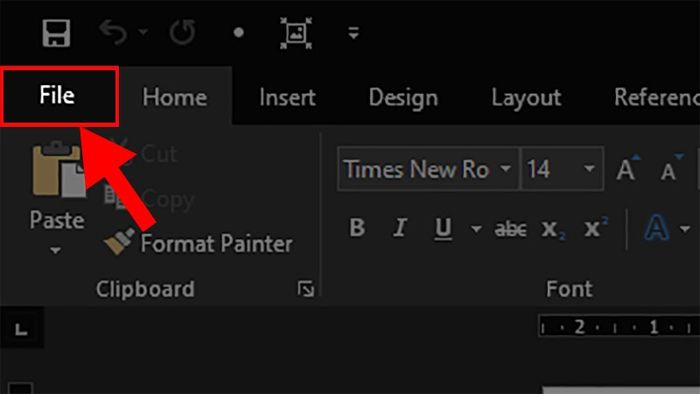Toggle Underline formatting
This screenshot has width=700, height=394.
pyautogui.click(x=443, y=228)
